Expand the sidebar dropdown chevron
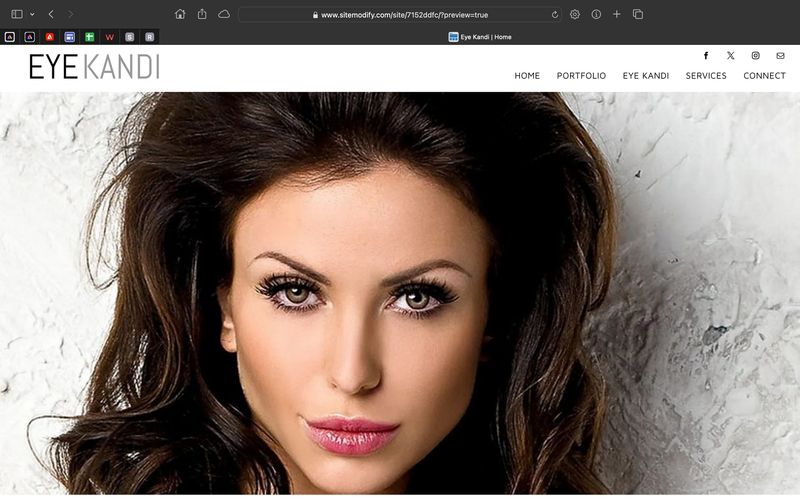Viewport: 800px width, 500px height. (32, 14)
